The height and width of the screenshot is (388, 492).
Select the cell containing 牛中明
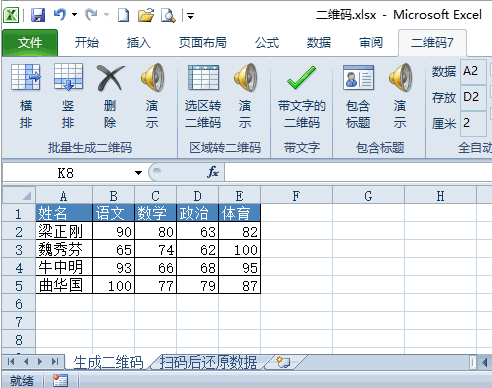click(x=64, y=267)
